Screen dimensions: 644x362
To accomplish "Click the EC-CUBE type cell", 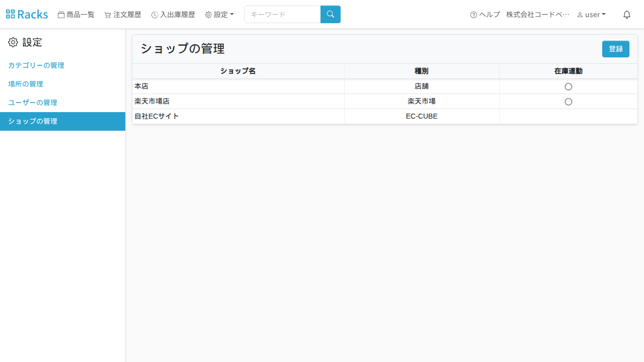I will [x=422, y=117].
